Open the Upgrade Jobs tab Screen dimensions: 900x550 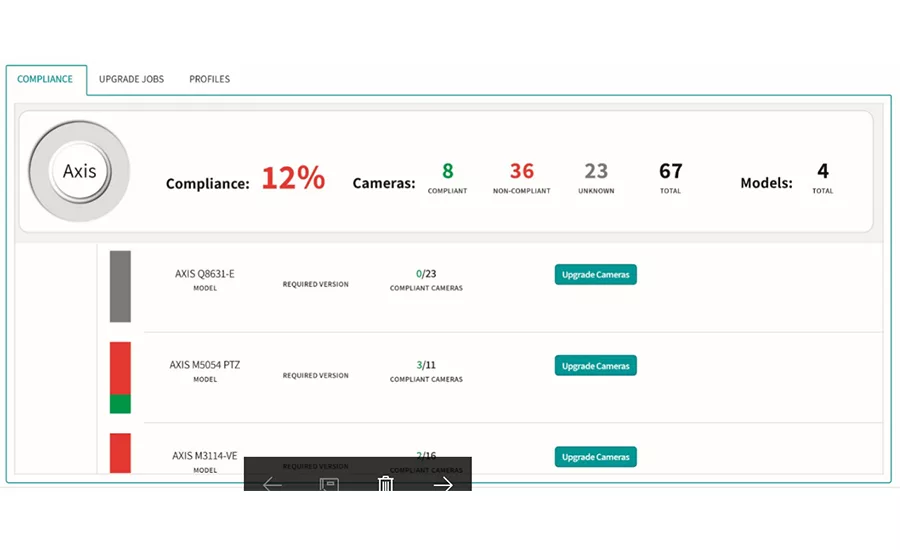coord(131,79)
